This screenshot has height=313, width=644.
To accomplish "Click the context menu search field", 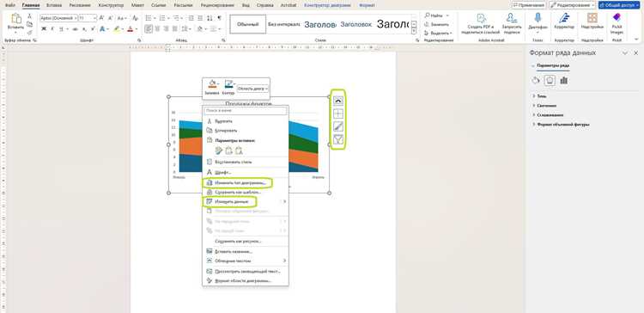I will (x=246, y=111).
